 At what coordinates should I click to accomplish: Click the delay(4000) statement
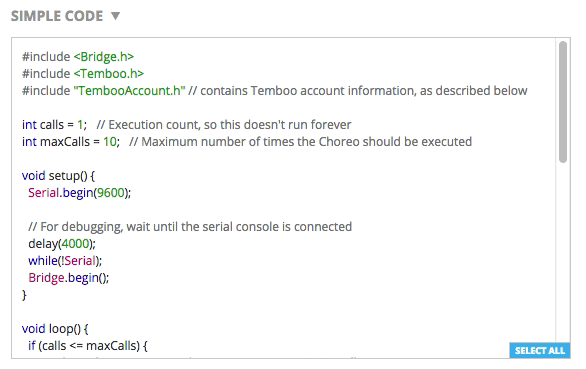point(62,244)
